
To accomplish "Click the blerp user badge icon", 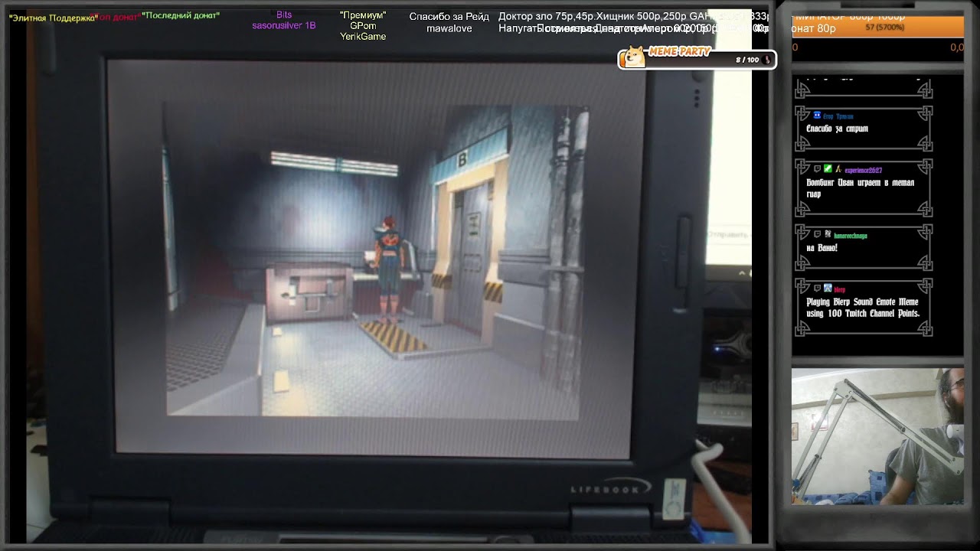I will (x=828, y=289).
